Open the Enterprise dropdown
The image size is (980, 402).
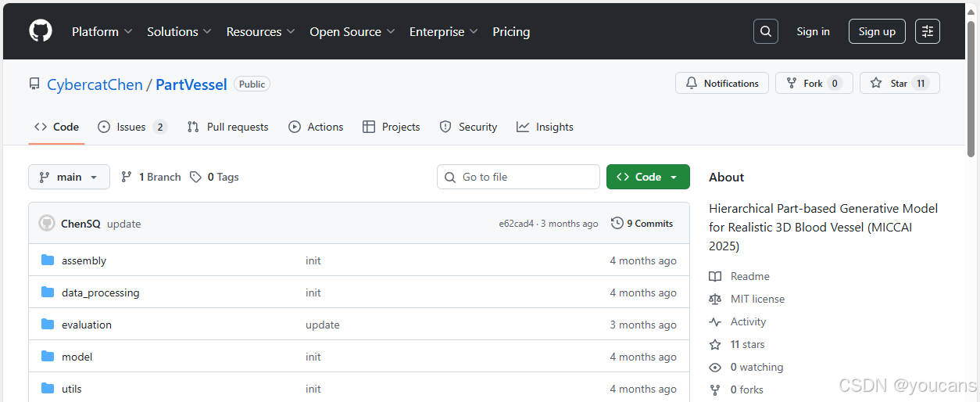pyautogui.click(x=445, y=31)
